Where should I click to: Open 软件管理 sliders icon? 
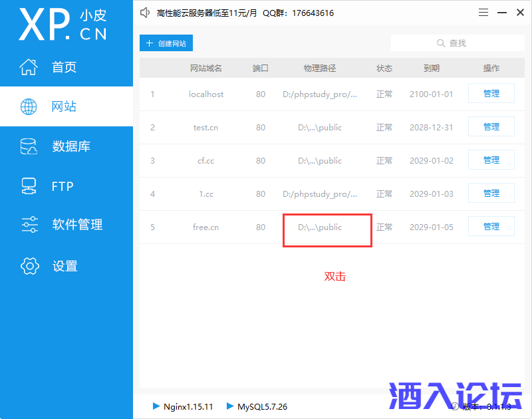(x=30, y=225)
